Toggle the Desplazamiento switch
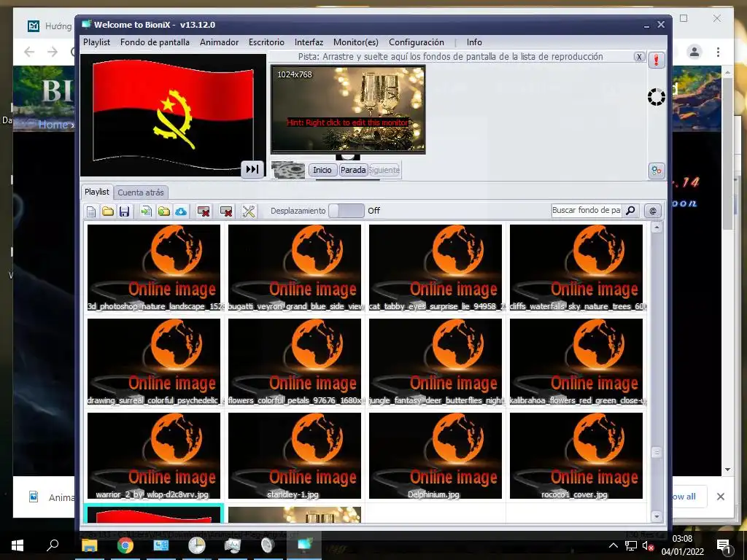Screen dimensions: 747x560 [347, 211]
